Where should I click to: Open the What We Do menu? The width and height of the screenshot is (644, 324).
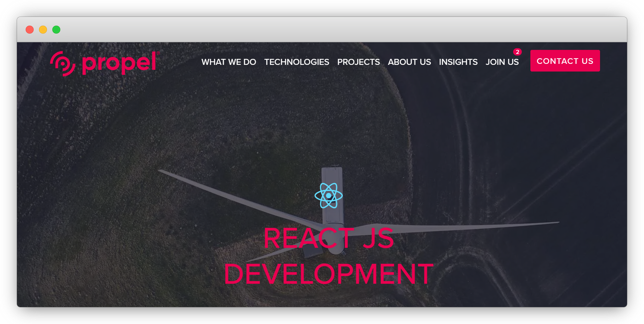click(x=229, y=62)
